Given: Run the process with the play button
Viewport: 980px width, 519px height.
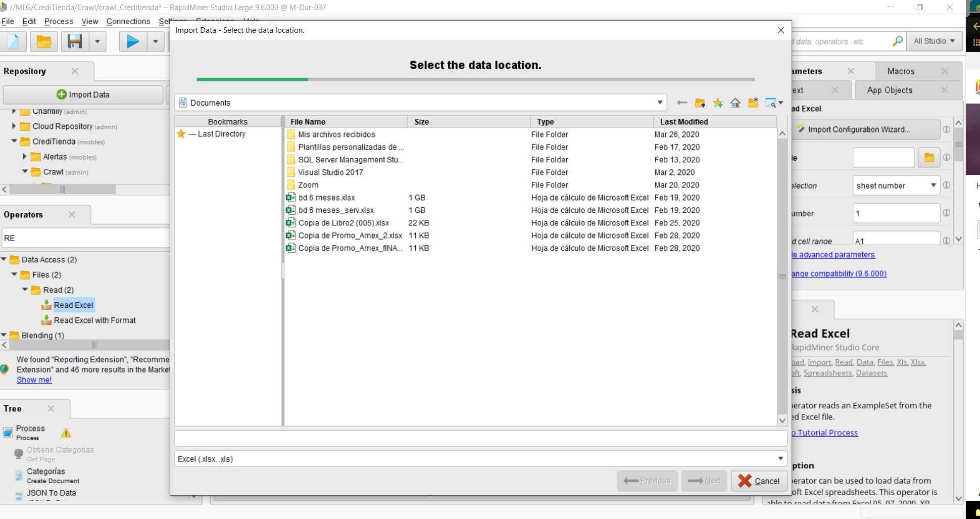Looking at the screenshot, I should coord(133,41).
